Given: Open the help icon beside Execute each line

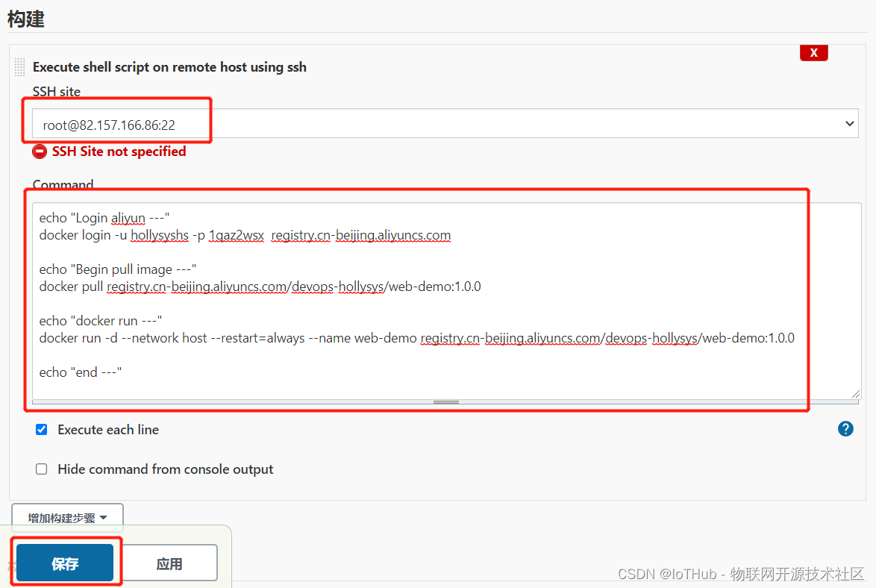Looking at the screenshot, I should pos(845,429).
